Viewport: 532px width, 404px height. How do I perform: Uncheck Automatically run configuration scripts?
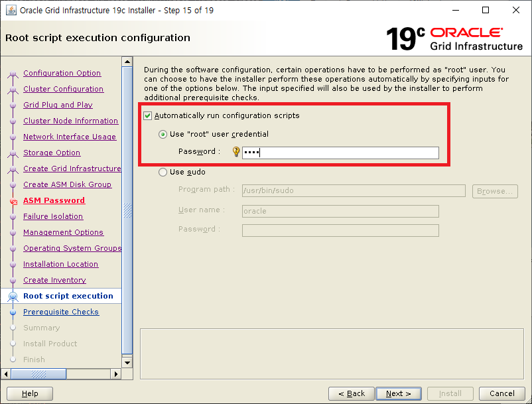tap(147, 115)
